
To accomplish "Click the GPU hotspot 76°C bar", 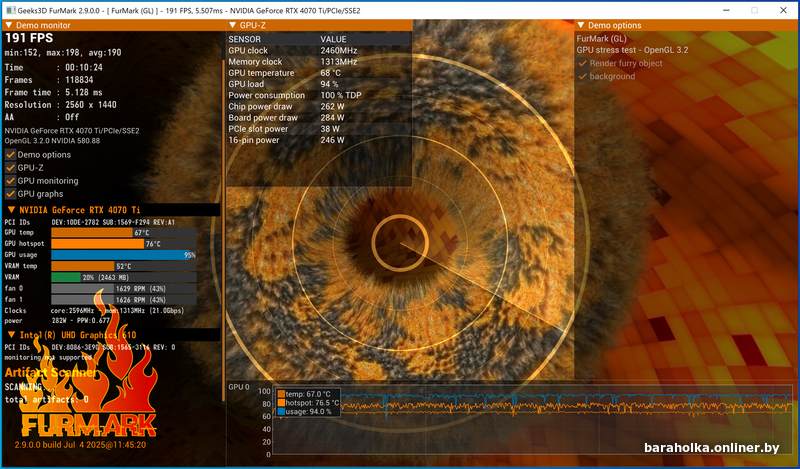I will (124, 244).
